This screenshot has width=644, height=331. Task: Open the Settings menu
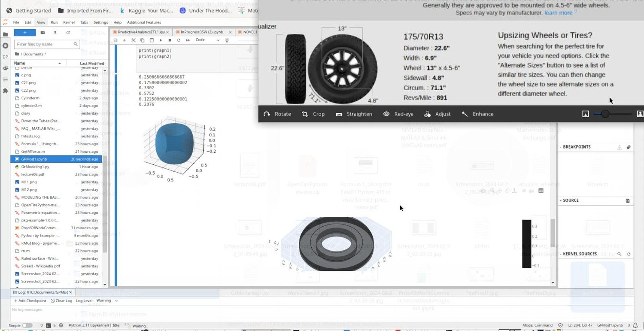click(x=101, y=22)
